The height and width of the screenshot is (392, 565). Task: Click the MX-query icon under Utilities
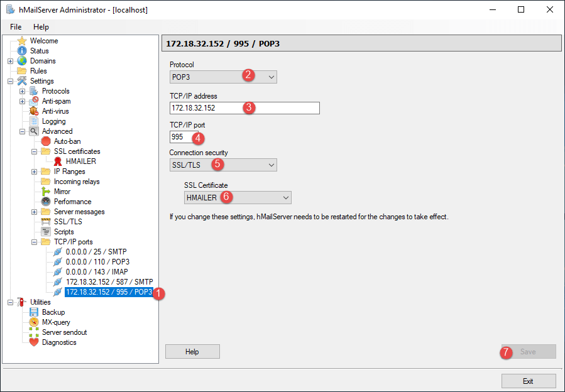point(34,322)
